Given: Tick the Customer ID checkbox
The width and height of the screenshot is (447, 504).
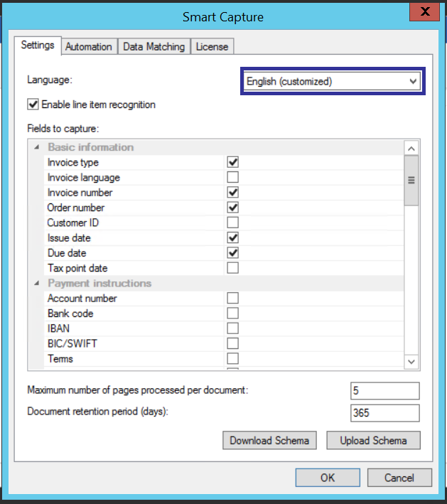Looking at the screenshot, I should [232, 222].
